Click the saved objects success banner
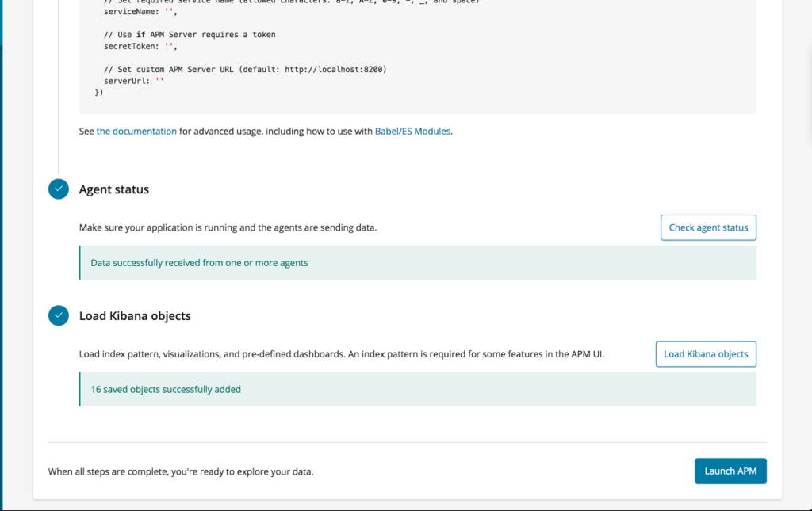This screenshot has height=511, width=812. point(418,389)
